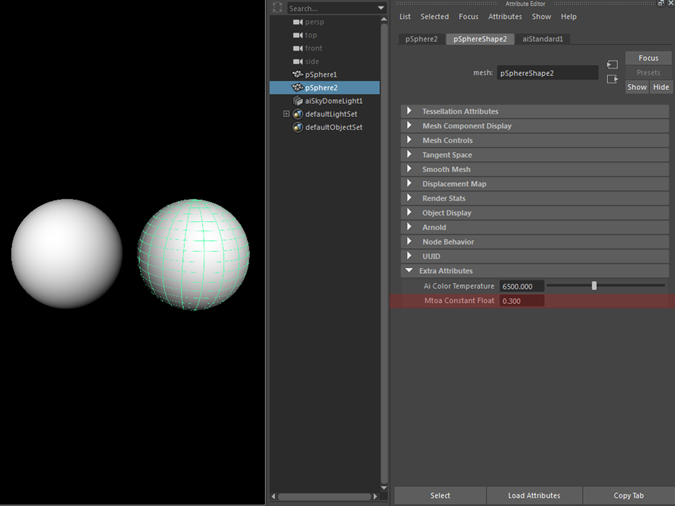Image resolution: width=675 pixels, height=506 pixels.
Task: Select pSphere1 in the outliner
Action: (x=325, y=75)
